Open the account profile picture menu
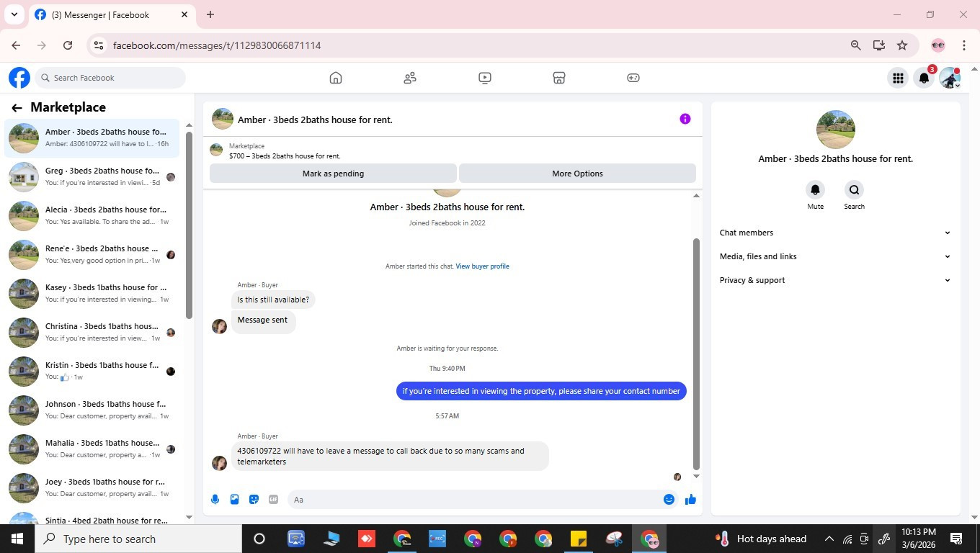The height and width of the screenshot is (553, 980). 950,78
